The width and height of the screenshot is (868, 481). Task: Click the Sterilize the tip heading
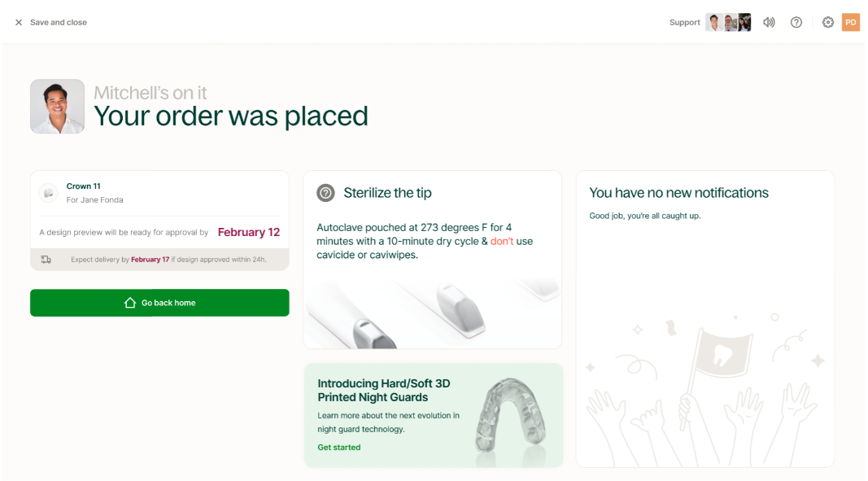tap(387, 193)
